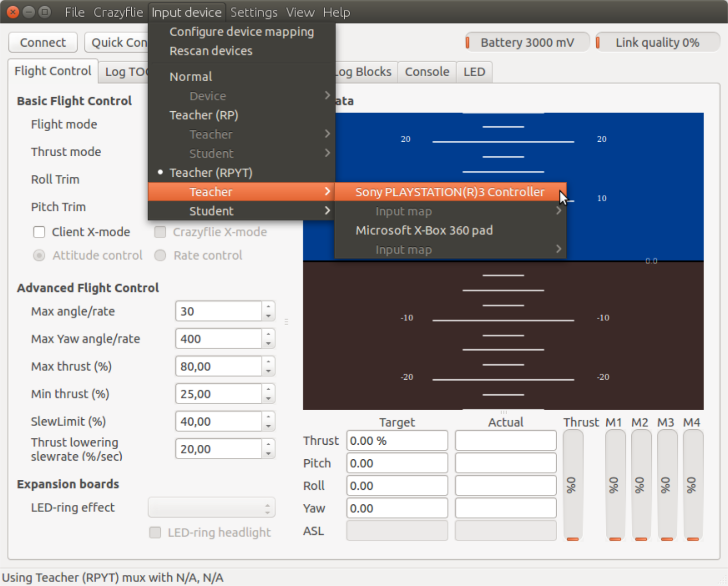
Task: Expand Input map under X-Box pad
Action: (x=450, y=249)
